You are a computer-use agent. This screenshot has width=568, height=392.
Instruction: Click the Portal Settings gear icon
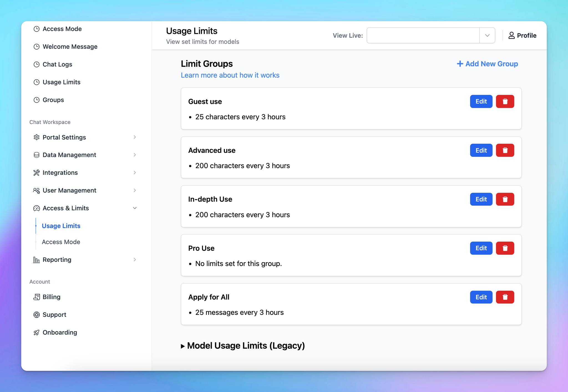[36, 137]
